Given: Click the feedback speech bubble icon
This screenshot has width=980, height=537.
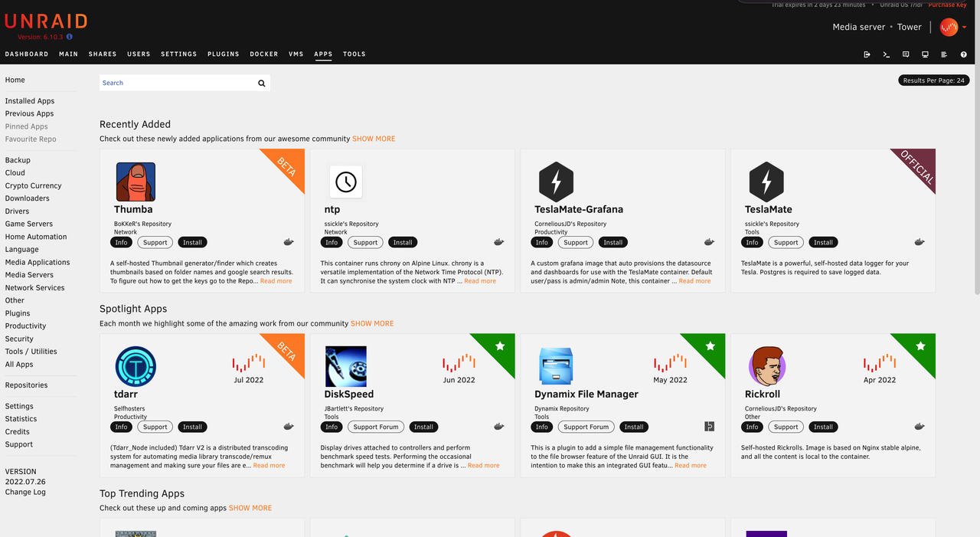Looking at the screenshot, I should [906, 54].
